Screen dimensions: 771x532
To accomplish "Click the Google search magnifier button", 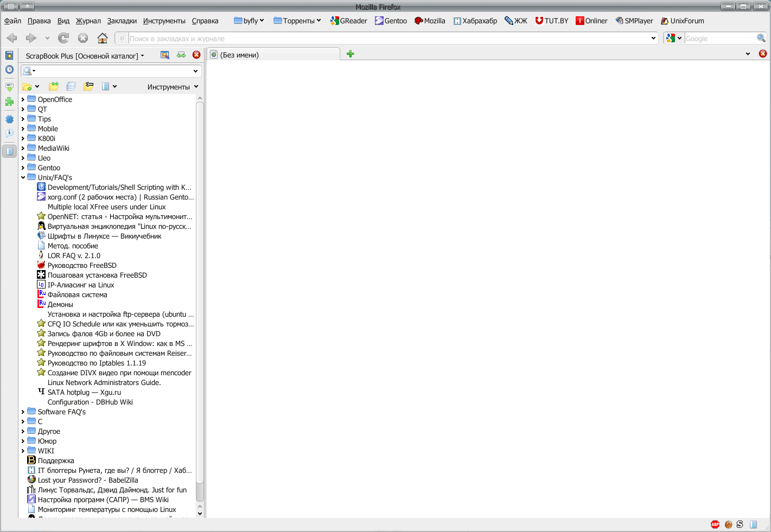I will tap(761, 38).
